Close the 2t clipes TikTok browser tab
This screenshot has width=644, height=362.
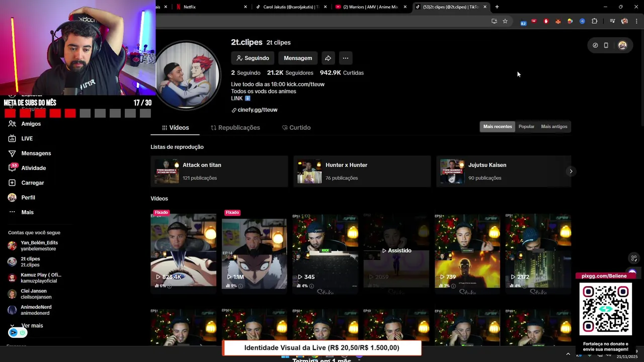(x=485, y=7)
